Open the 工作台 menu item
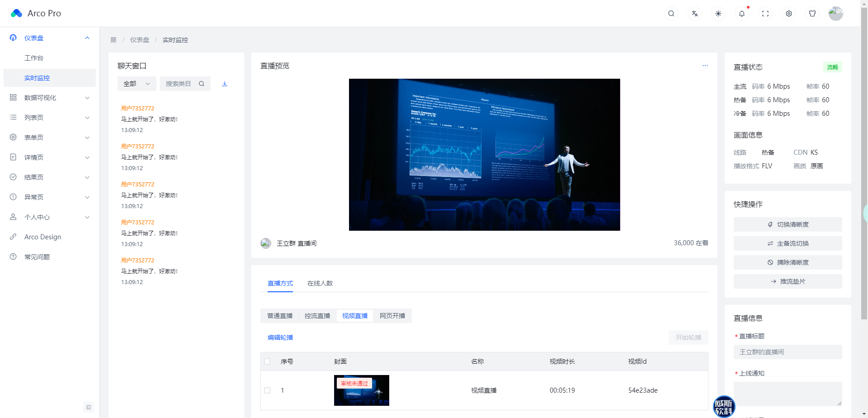 click(50, 58)
